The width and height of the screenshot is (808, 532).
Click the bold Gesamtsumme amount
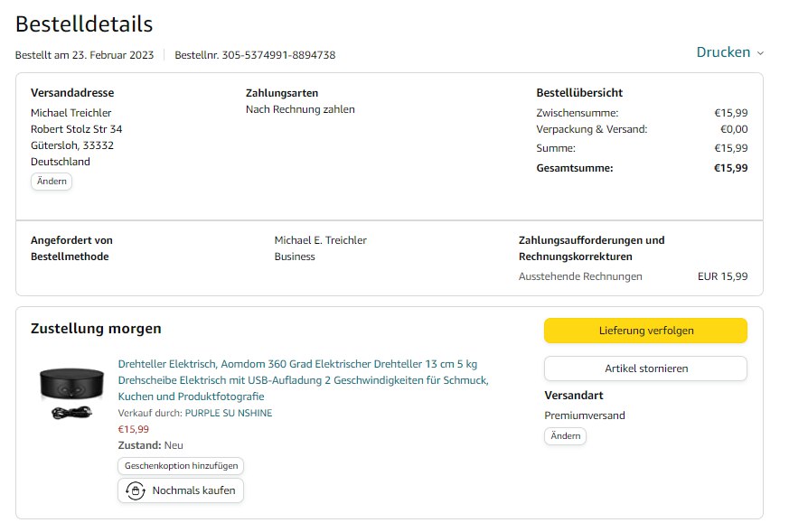(730, 168)
